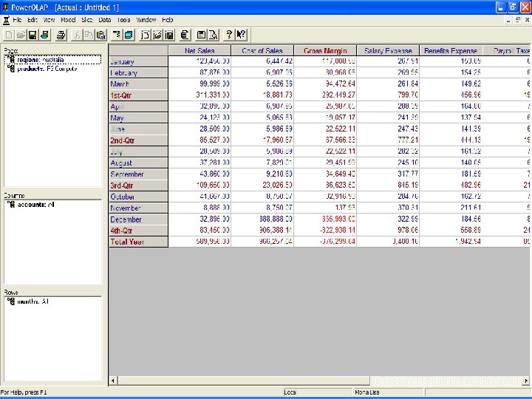The image size is (532, 399).
Task: Click the Cut scissors icon
Action: (x=78, y=35)
